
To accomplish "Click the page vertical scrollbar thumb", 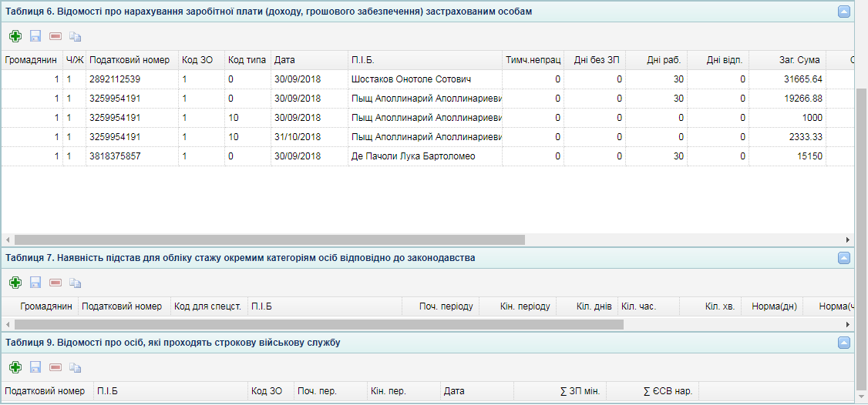I will [x=861, y=238].
